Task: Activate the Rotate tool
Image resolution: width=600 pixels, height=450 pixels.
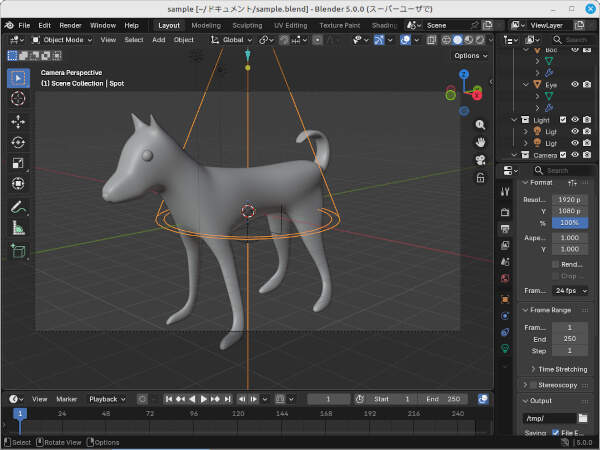Action: [18, 143]
